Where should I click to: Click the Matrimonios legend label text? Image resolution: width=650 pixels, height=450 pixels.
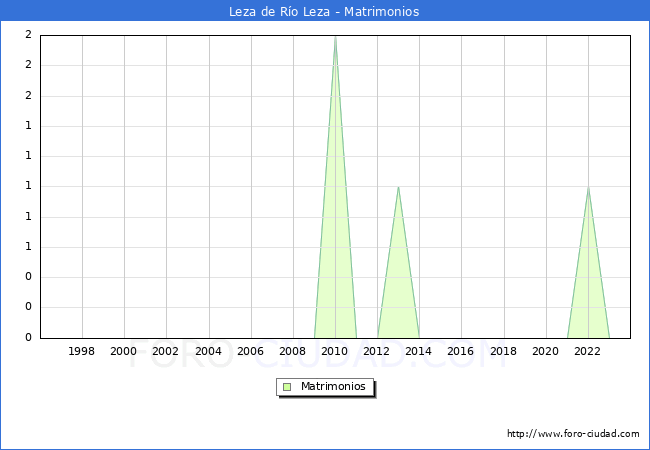click(334, 387)
